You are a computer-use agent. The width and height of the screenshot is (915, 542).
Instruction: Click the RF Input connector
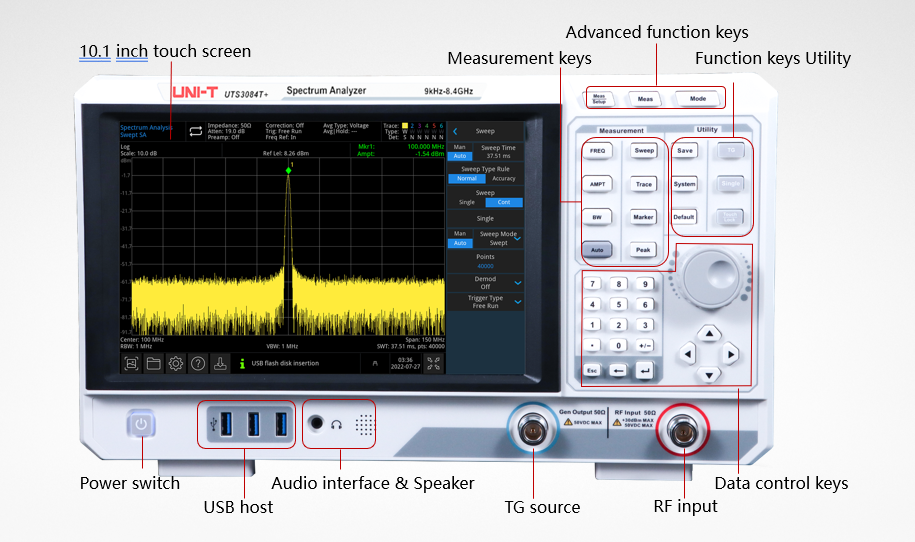[x=683, y=432]
